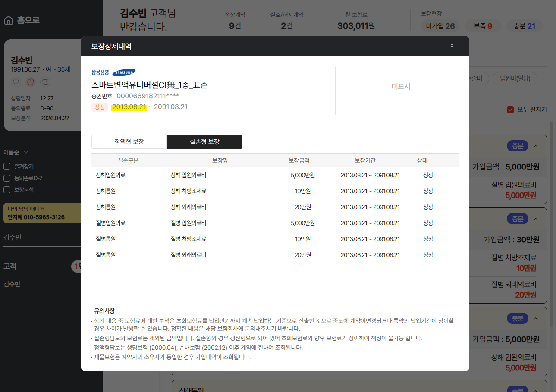Click the heart favorite icon on customer card

[x=16, y=82]
